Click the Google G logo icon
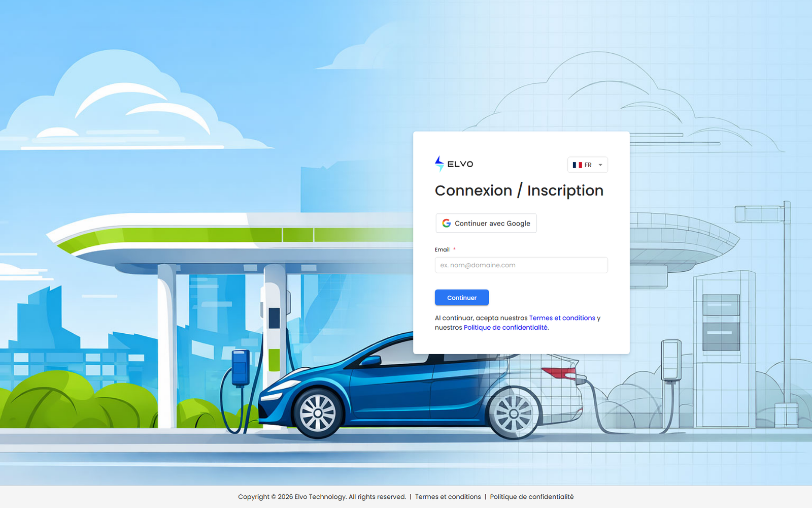Image resolution: width=812 pixels, height=508 pixels. tap(447, 223)
